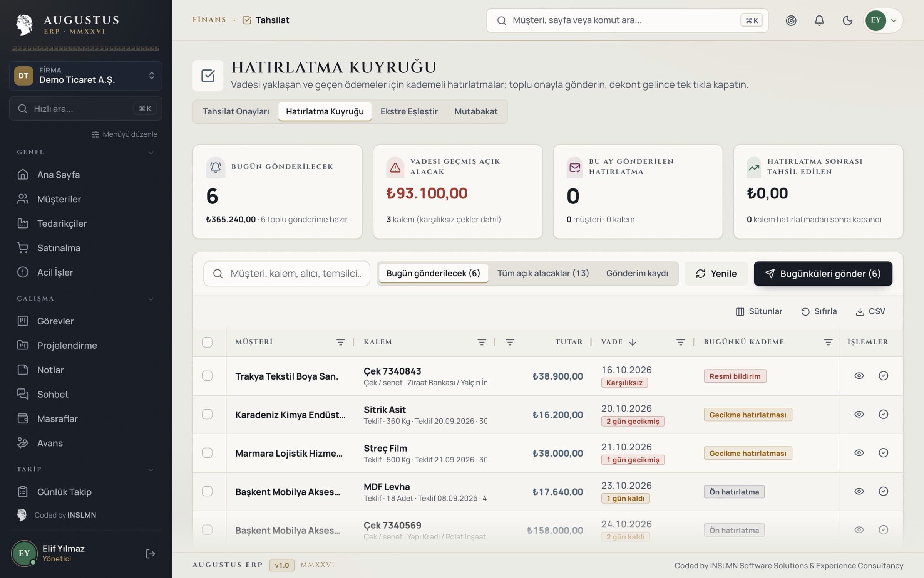
Task: Collapse the ÇALIŞMA sidebar section
Action: pyautogui.click(x=151, y=299)
